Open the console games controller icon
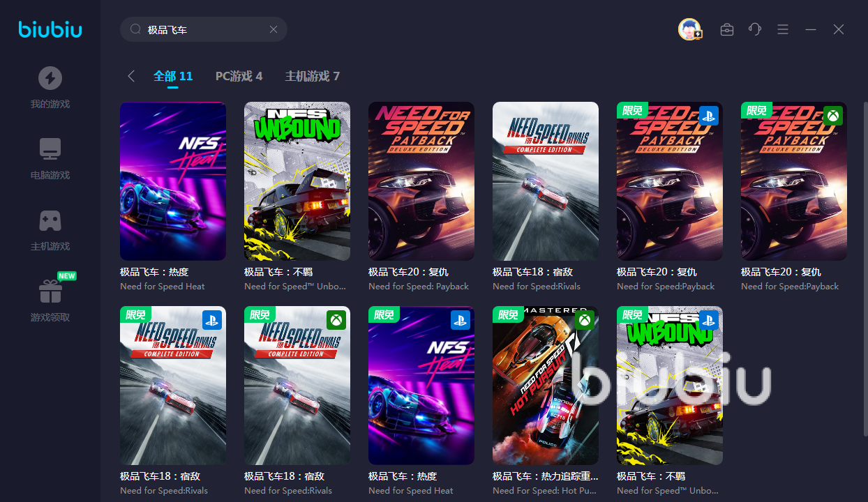Screen dimensions: 868x502 (x=50, y=220)
